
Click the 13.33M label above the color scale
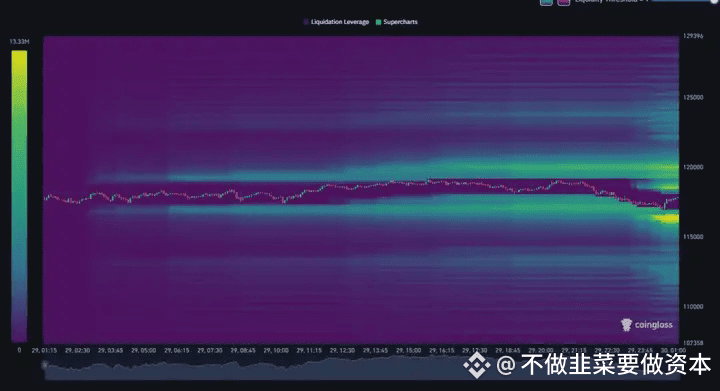[19, 42]
